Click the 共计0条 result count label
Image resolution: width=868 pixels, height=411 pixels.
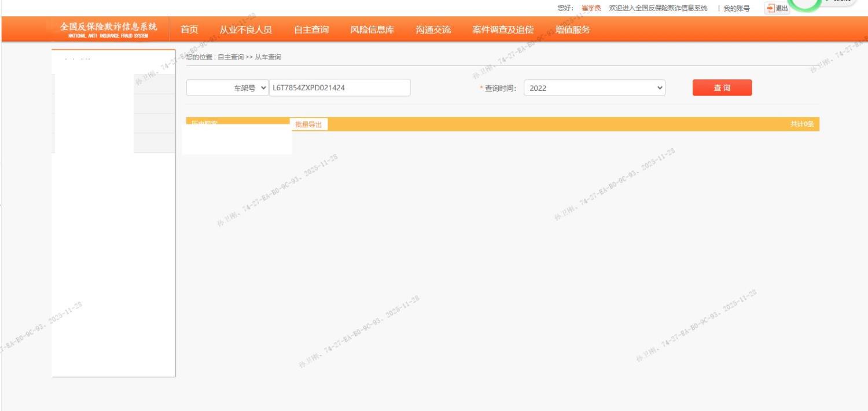[802, 124]
